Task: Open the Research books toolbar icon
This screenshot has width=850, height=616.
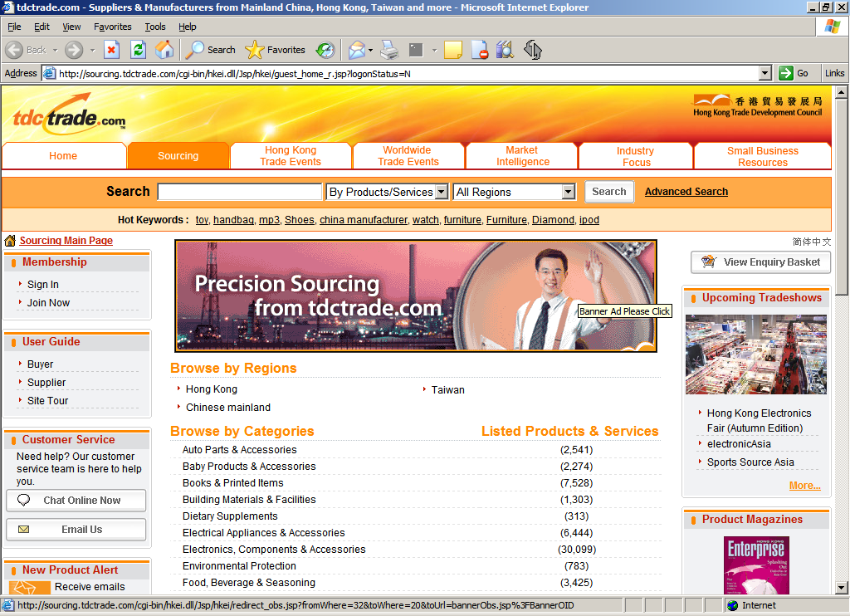Action: [505, 50]
